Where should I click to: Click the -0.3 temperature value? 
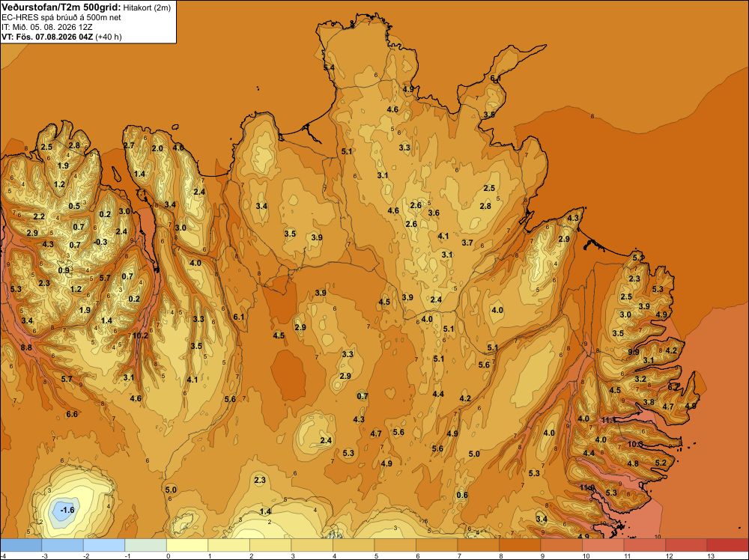point(100,242)
